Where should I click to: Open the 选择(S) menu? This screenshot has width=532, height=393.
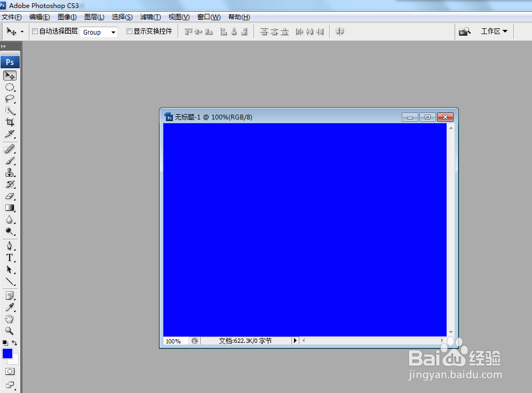(x=122, y=17)
